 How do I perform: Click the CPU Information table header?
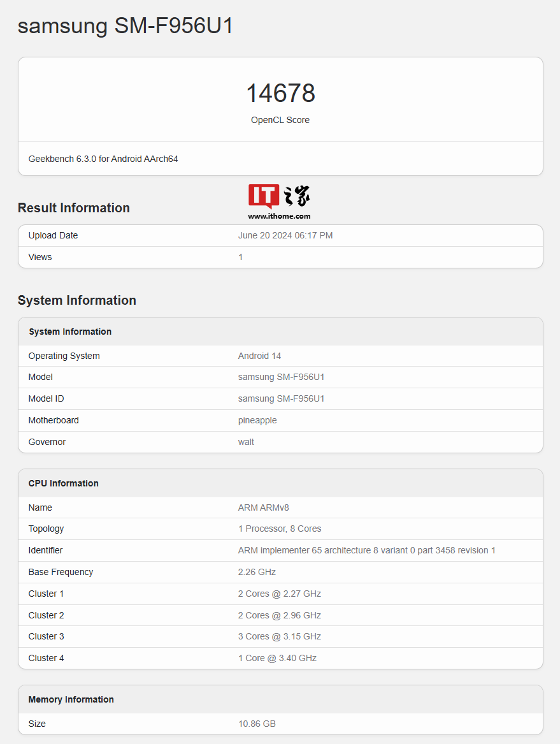pyautogui.click(x=64, y=483)
